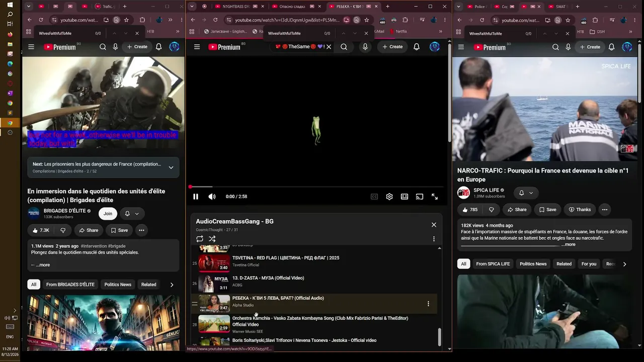Open notifications bell in BRIGADES D'ÉLITE window
644x362 pixels.
tap(158, 47)
